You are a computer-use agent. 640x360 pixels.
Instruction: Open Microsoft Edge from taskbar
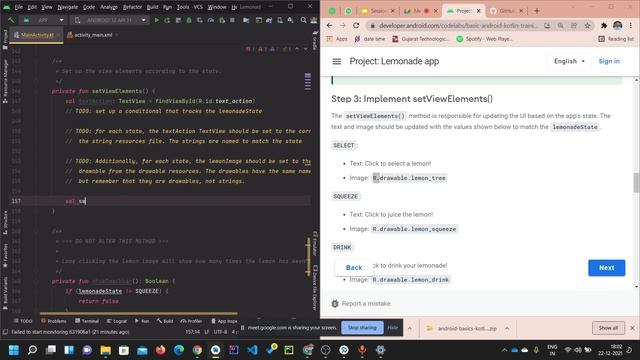pyautogui.click(x=179, y=350)
